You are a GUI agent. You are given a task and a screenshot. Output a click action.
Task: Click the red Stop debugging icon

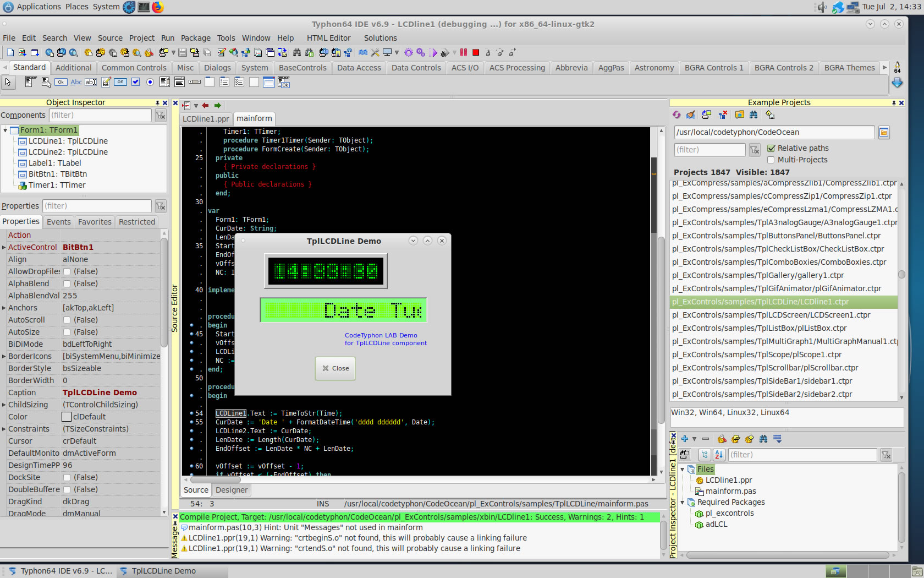tap(476, 52)
